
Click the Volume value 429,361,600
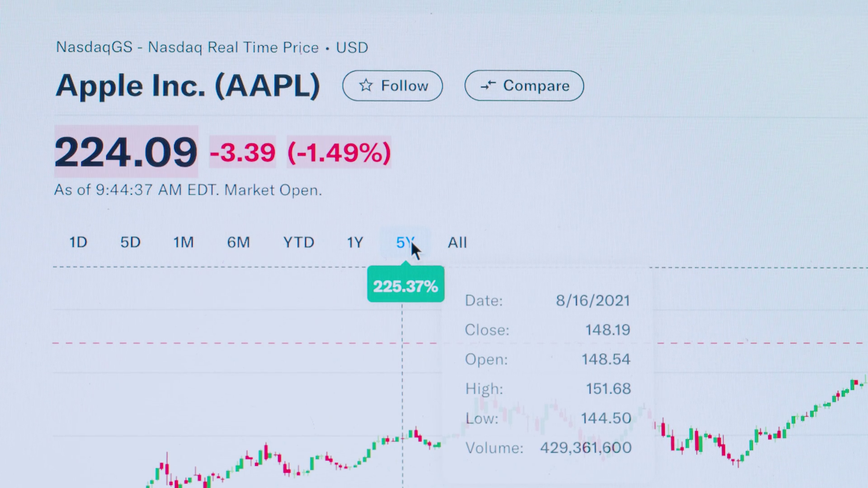pos(585,448)
